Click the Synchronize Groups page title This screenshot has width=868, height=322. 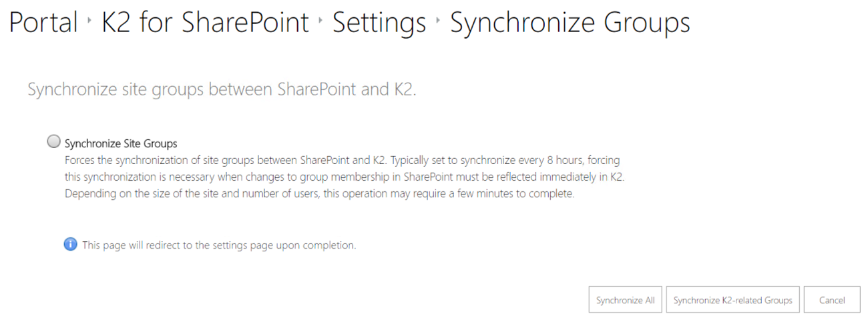click(570, 23)
